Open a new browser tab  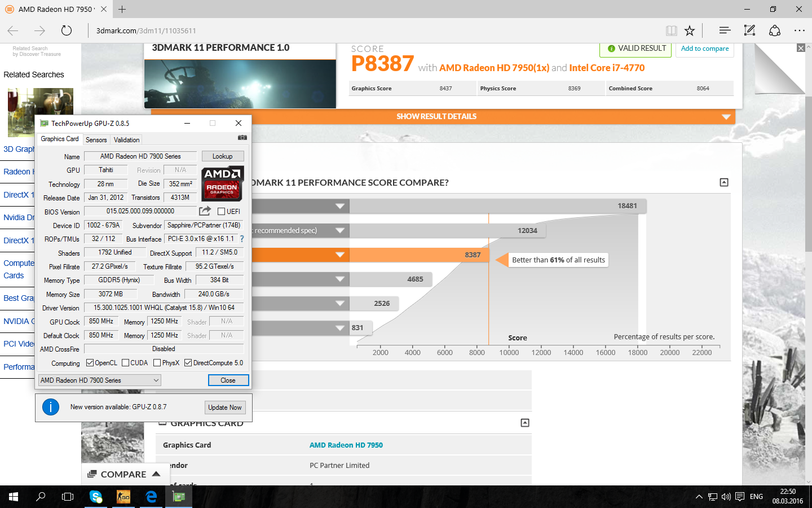[x=122, y=9]
